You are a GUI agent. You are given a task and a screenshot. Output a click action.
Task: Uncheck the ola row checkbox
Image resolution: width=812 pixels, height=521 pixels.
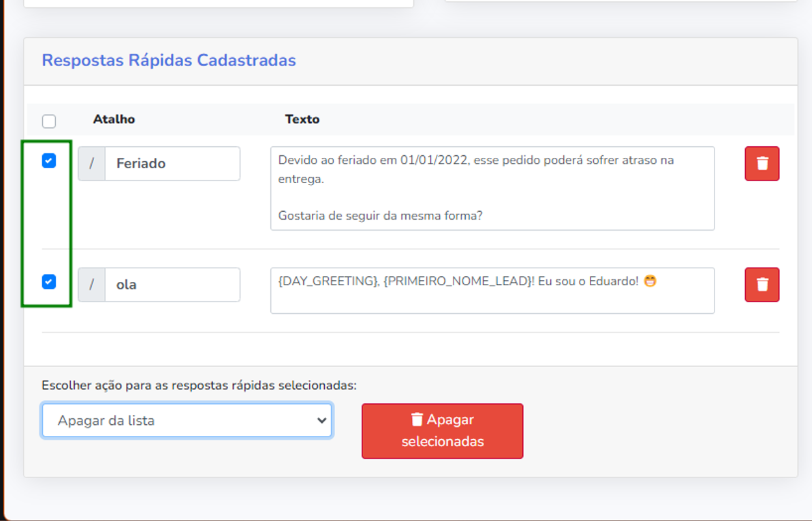pos(49,282)
